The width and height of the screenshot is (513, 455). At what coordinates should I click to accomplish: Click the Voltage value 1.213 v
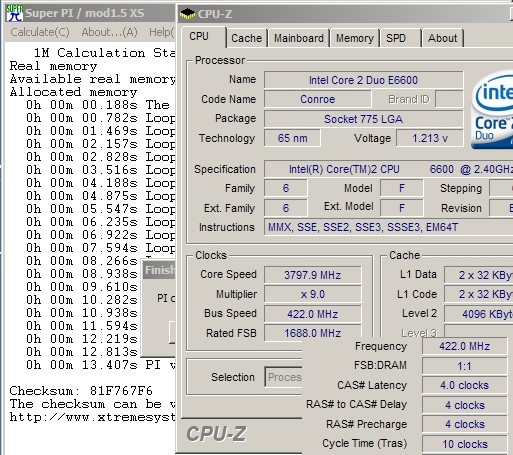point(430,138)
